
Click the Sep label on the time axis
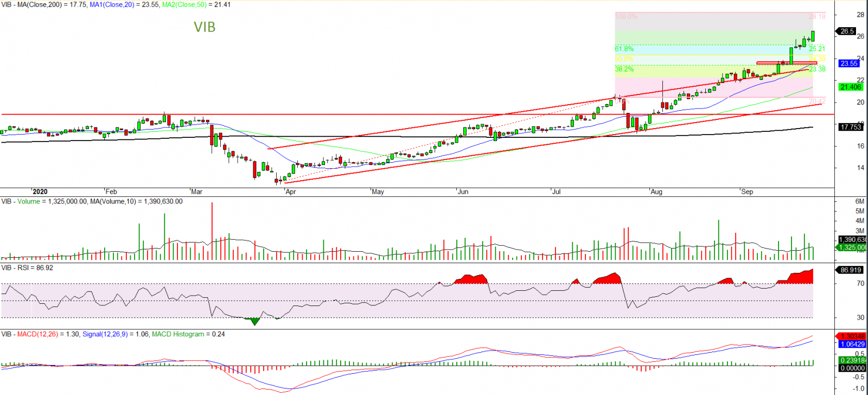coord(747,192)
